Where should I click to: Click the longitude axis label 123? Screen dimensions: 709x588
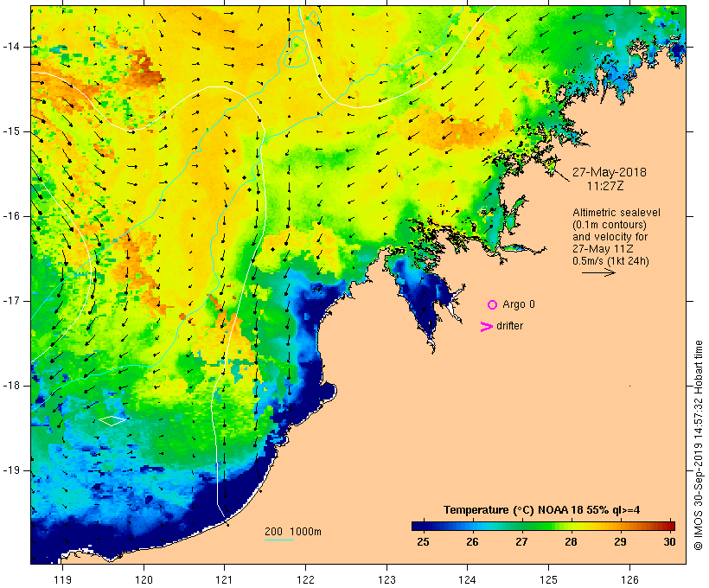[x=386, y=579]
